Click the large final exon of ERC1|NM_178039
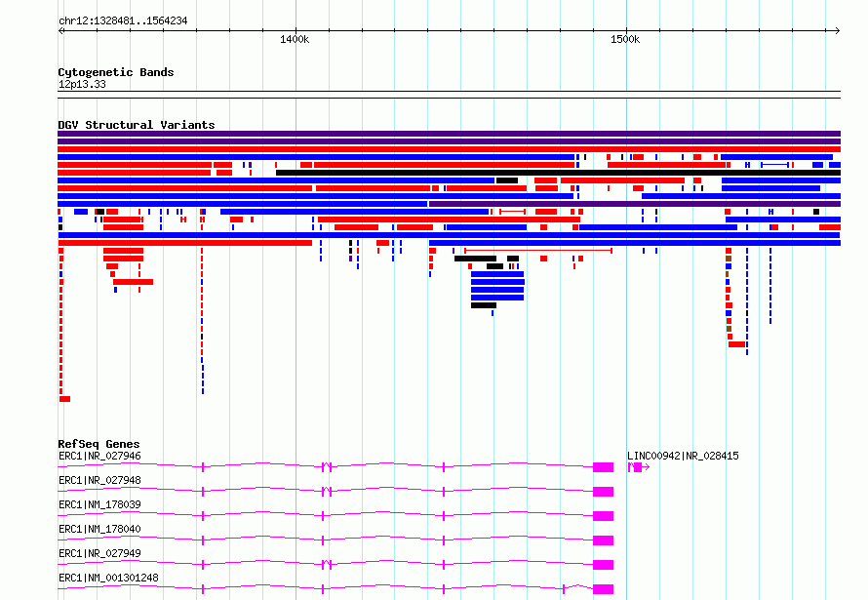This screenshot has height=600, width=868. [604, 516]
